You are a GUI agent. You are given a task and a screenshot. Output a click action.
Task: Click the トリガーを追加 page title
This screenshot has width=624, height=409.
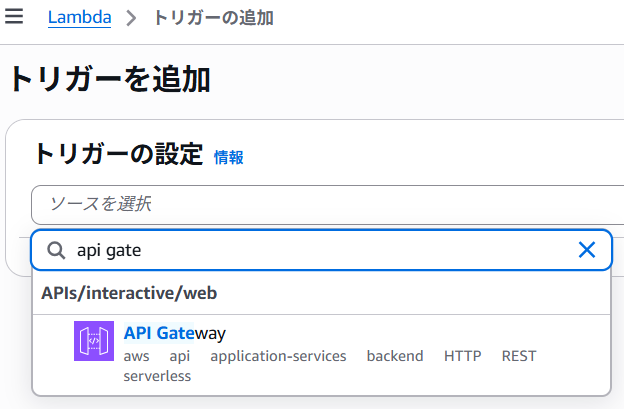coord(108,78)
